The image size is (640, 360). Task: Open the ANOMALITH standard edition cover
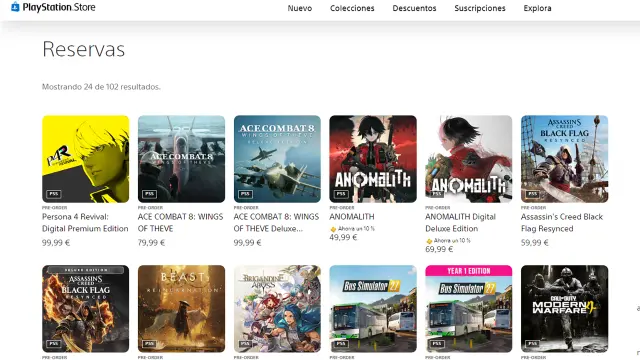[373, 159]
